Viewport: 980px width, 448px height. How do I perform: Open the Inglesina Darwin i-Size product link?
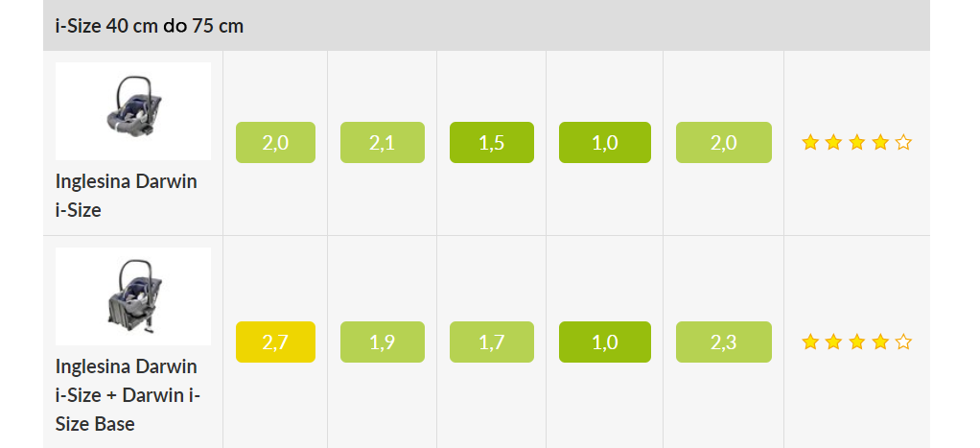point(127,196)
